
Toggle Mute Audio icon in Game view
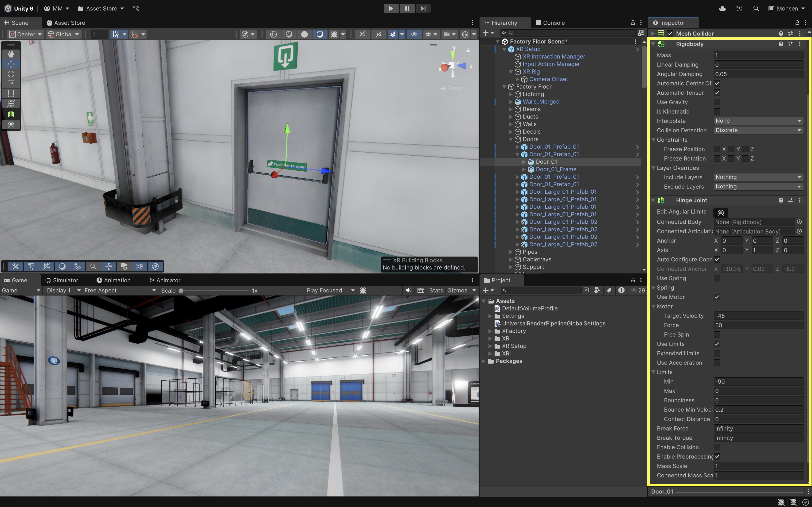coord(408,290)
